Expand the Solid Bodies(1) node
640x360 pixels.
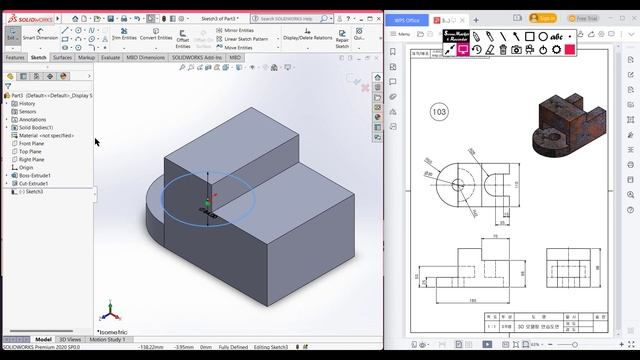[x=7, y=128]
